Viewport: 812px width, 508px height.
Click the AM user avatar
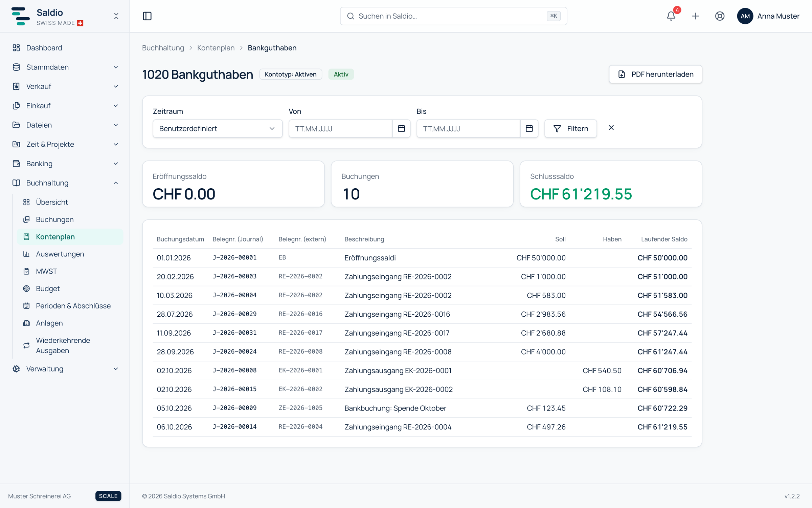pos(745,16)
